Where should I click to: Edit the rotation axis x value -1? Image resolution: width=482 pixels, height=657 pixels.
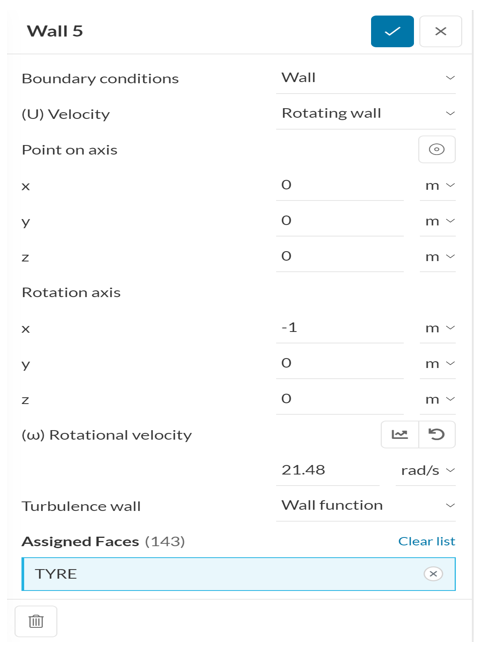(339, 328)
